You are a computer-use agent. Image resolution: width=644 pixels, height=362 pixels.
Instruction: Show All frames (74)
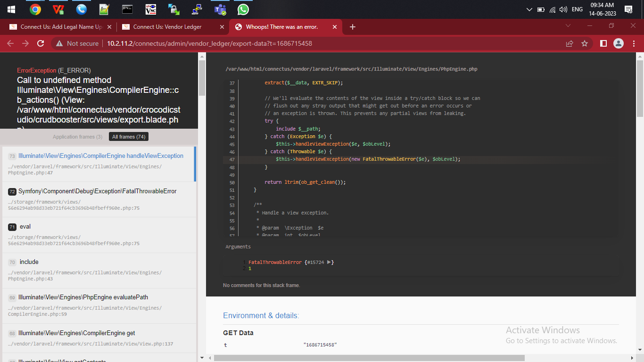[x=129, y=137]
